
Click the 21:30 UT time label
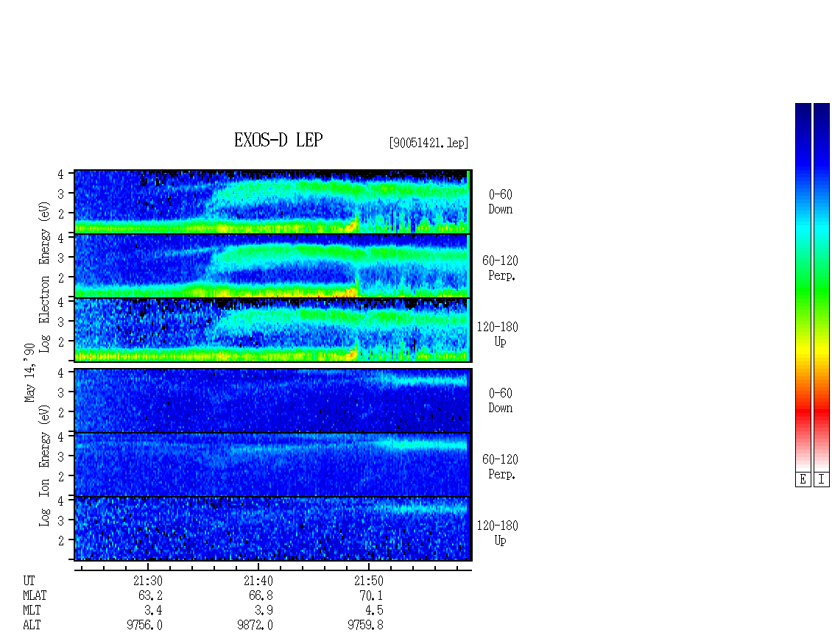tap(148, 581)
